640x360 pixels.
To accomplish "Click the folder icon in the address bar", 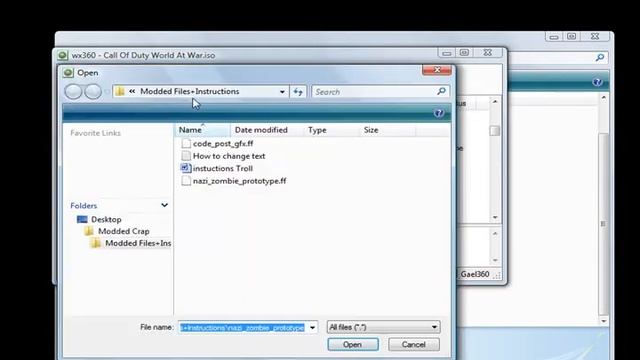I will pos(120,91).
